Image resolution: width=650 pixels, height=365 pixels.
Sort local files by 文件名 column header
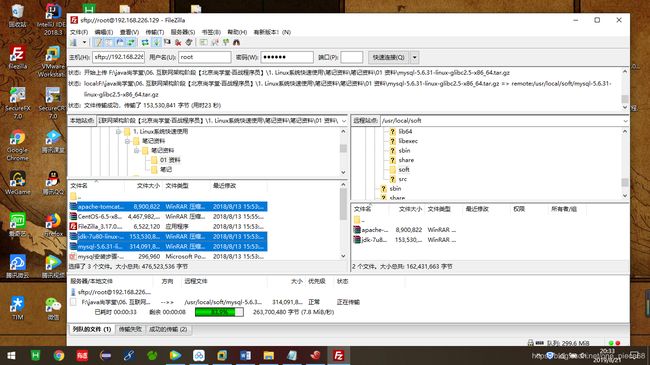(96, 186)
